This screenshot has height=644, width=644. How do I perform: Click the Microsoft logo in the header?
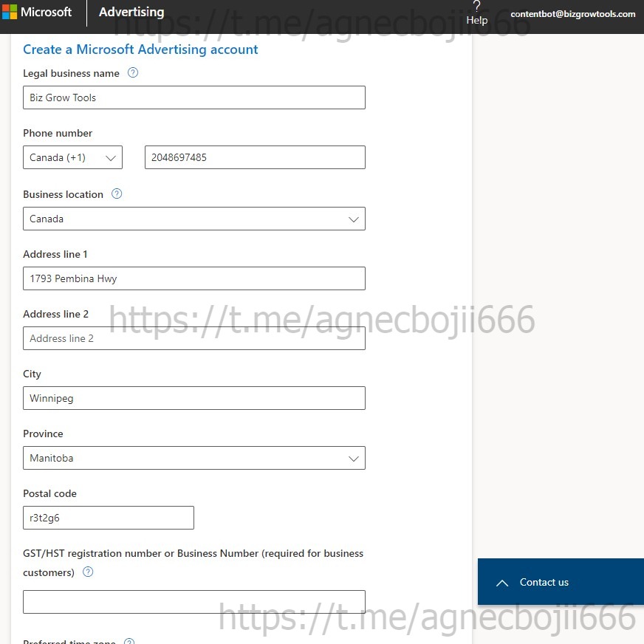(x=9, y=13)
